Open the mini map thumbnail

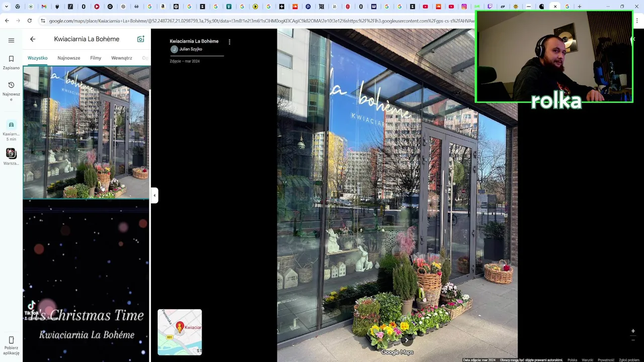[180, 332]
